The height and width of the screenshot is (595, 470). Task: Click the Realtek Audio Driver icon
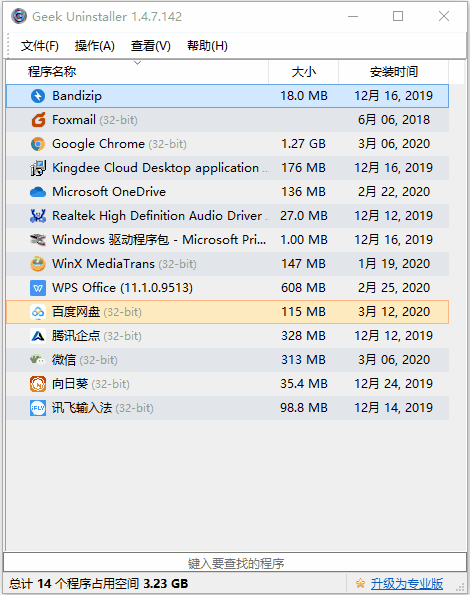38,216
